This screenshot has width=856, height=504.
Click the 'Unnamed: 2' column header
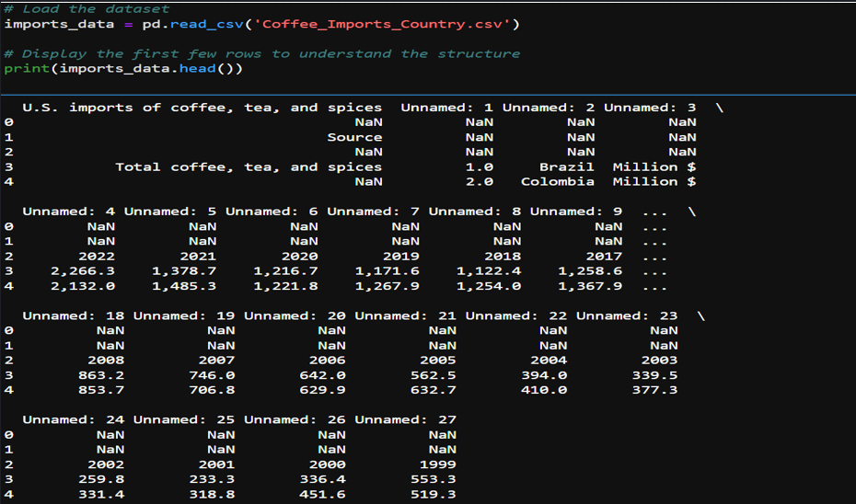[x=548, y=108]
